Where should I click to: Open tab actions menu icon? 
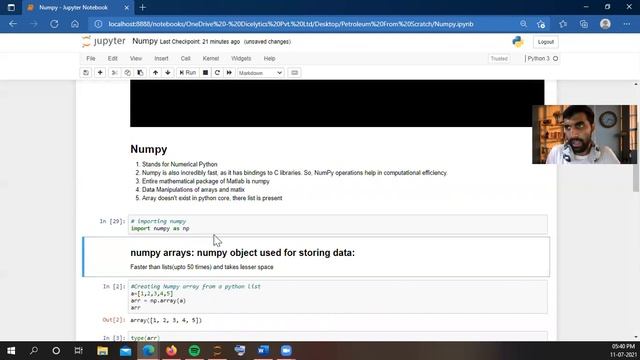click(x=11, y=7)
